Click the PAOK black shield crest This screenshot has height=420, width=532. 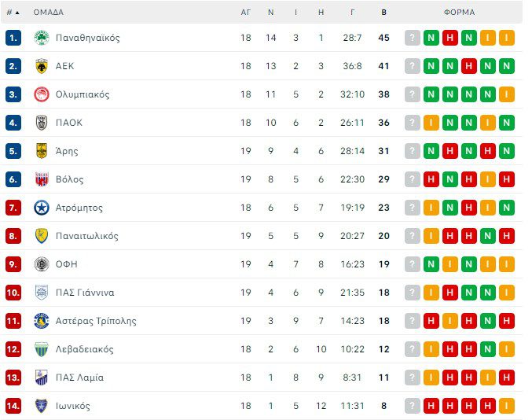click(41, 123)
